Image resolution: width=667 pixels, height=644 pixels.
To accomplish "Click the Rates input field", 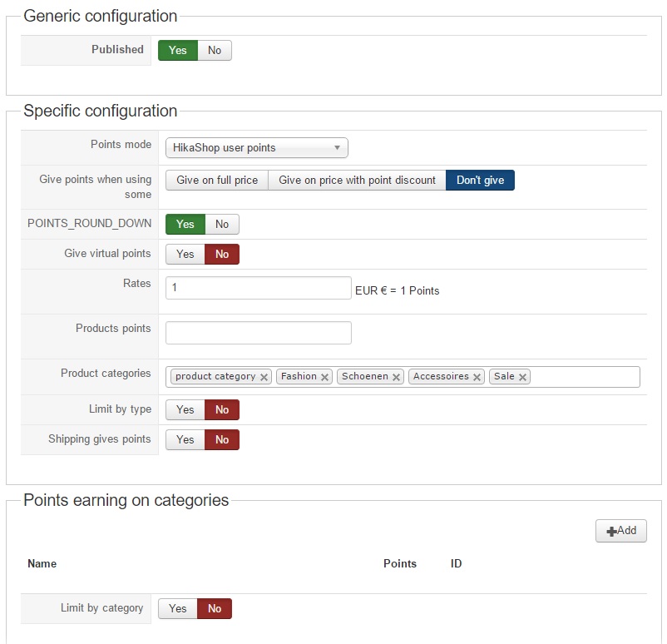I will pyautogui.click(x=259, y=288).
